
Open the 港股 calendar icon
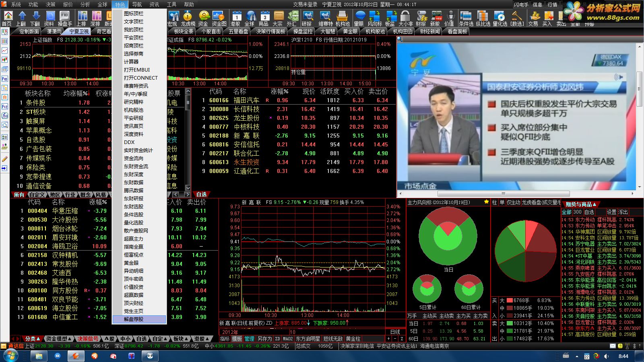[x=236, y=19]
